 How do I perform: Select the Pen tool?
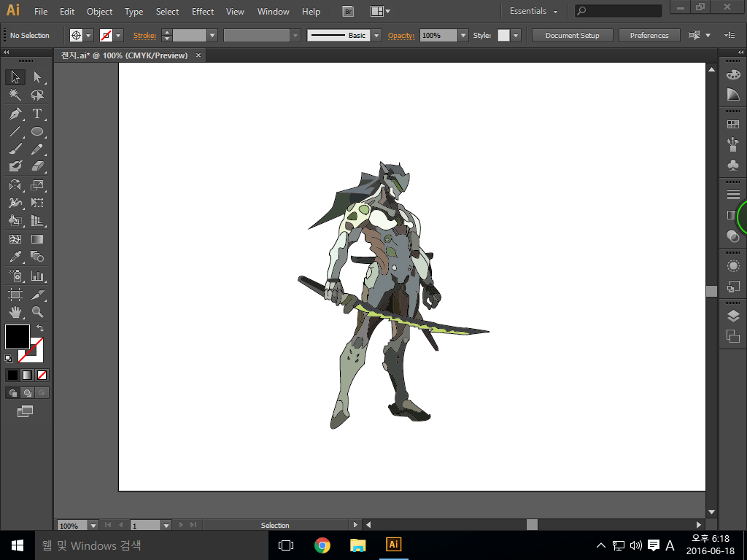tap(15, 114)
